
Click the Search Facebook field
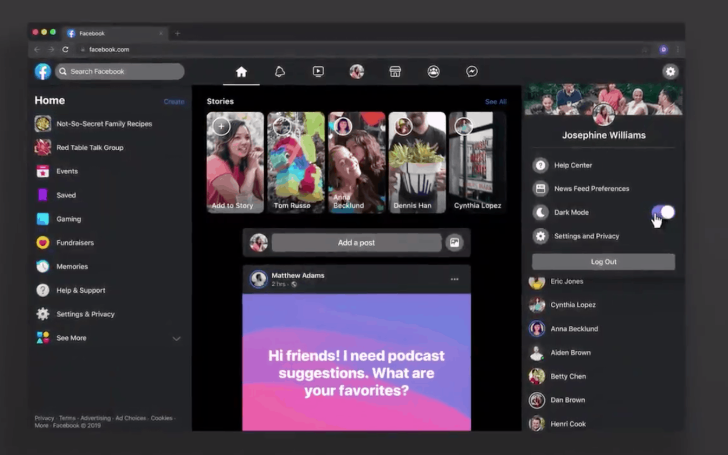(x=120, y=72)
